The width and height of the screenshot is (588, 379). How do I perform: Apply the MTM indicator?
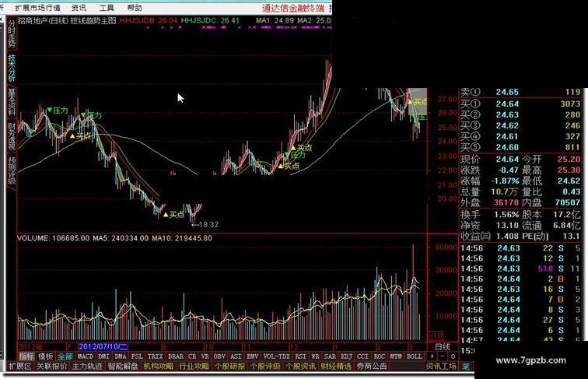pyautogui.click(x=396, y=356)
